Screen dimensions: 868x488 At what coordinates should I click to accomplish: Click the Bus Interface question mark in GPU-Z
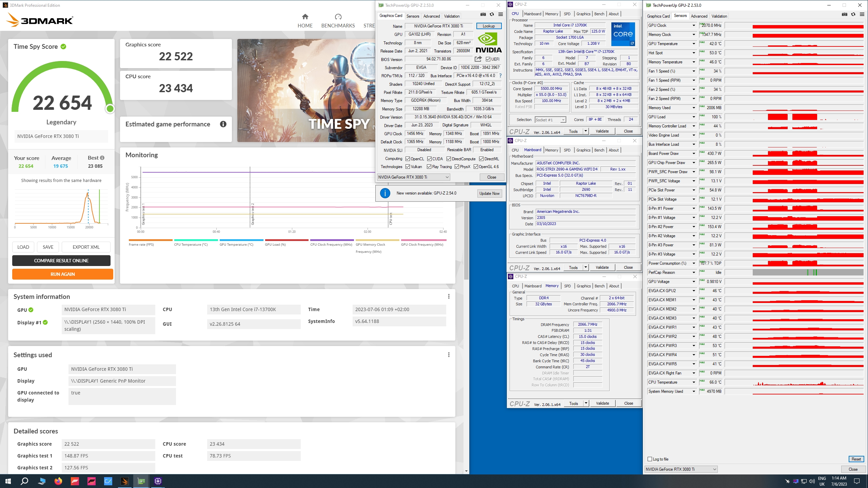tap(500, 76)
